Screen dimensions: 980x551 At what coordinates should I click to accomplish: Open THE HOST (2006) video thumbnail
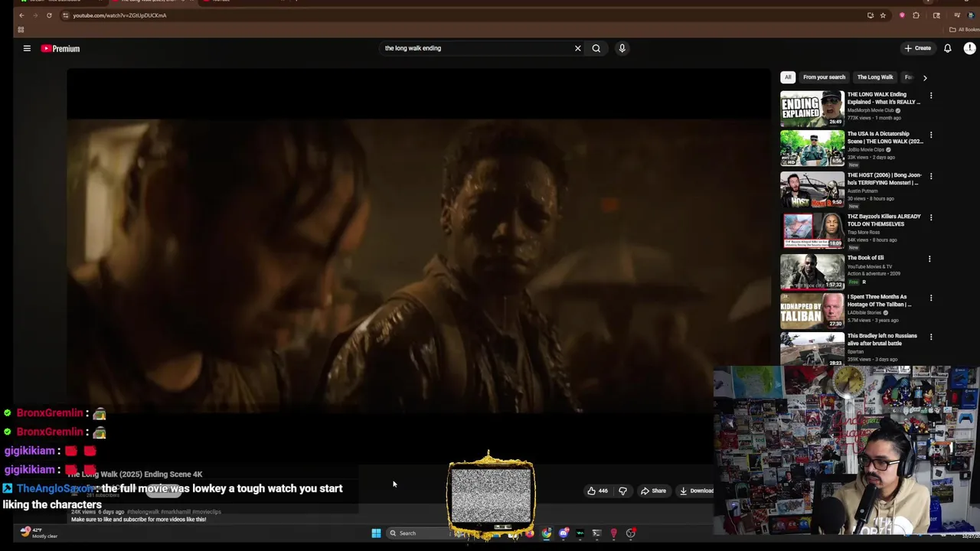(x=812, y=190)
